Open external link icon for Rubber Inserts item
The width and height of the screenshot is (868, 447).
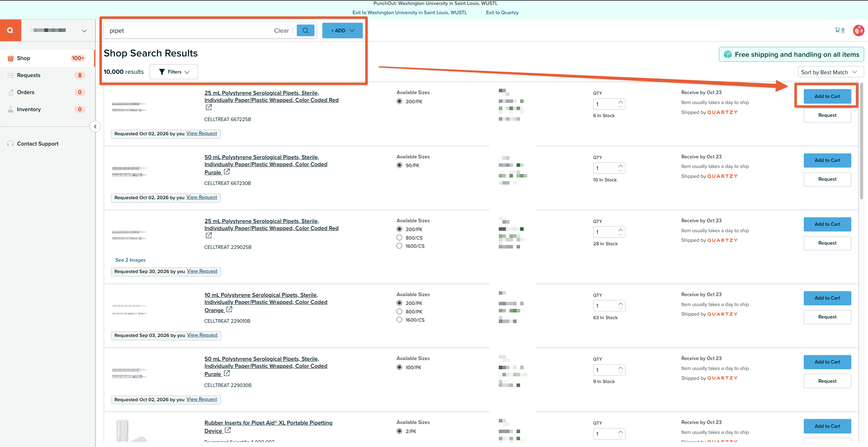[x=228, y=430]
